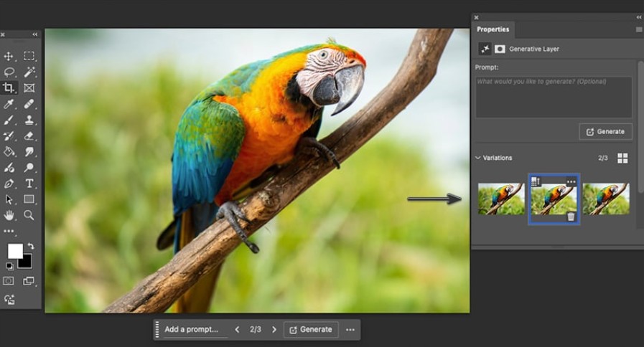Go to next variation in task bar

pyautogui.click(x=274, y=330)
